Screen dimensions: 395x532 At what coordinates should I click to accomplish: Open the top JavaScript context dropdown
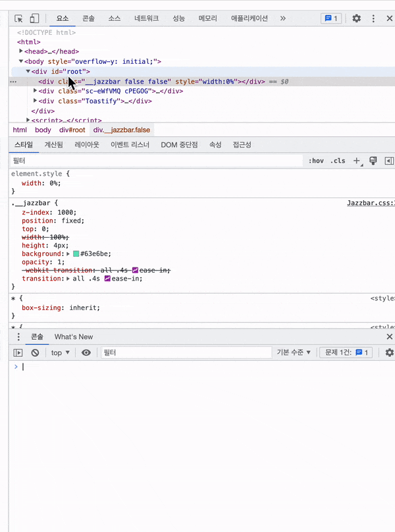(61, 353)
